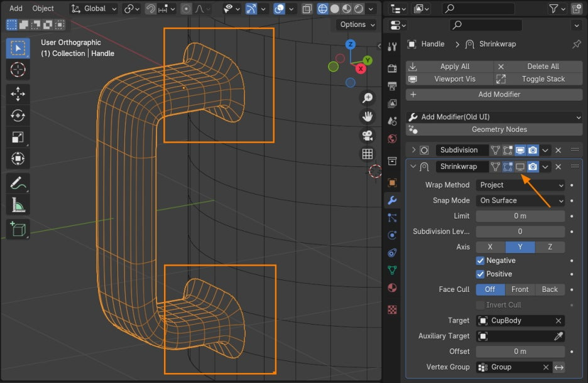Expand the Subdivision modifier panel
This screenshot has width=588, height=383.
pyautogui.click(x=413, y=150)
